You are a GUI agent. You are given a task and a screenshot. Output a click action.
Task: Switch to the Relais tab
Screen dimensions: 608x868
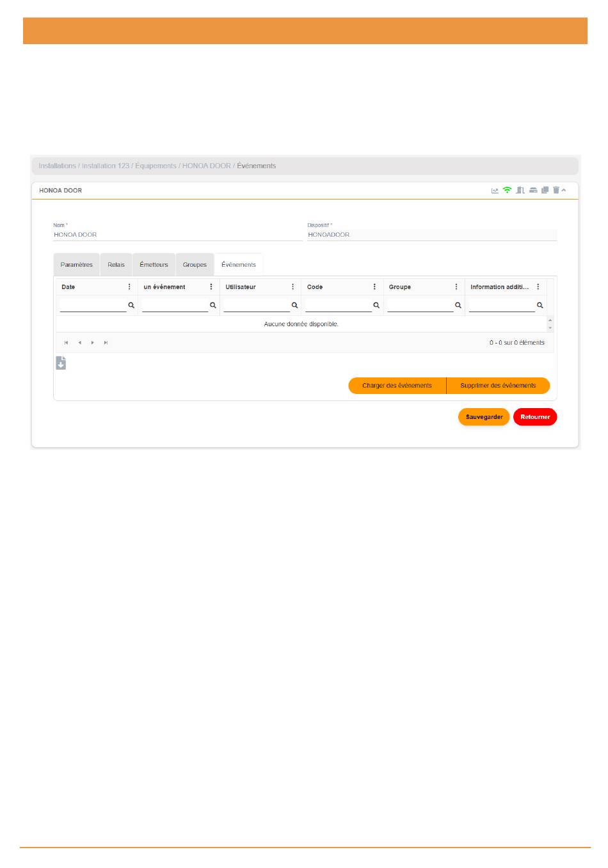click(x=116, y=265)
